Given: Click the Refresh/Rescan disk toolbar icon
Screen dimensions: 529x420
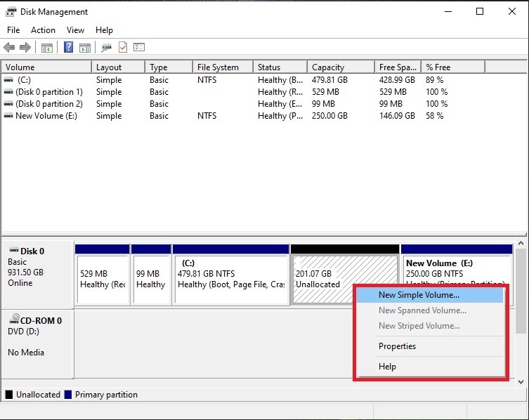Looking at the screenshot, I should [x=106, y=48].
